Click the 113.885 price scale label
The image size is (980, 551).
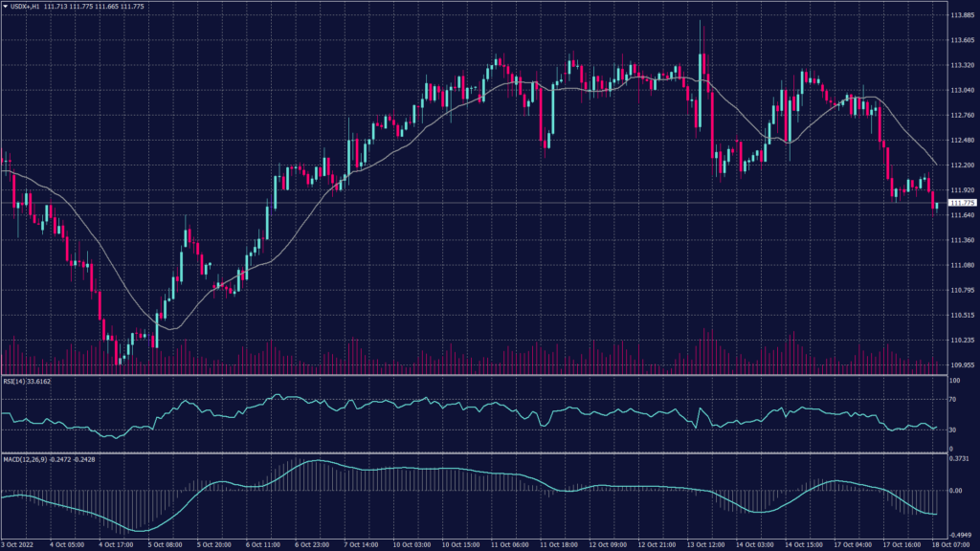coord(961,15)
